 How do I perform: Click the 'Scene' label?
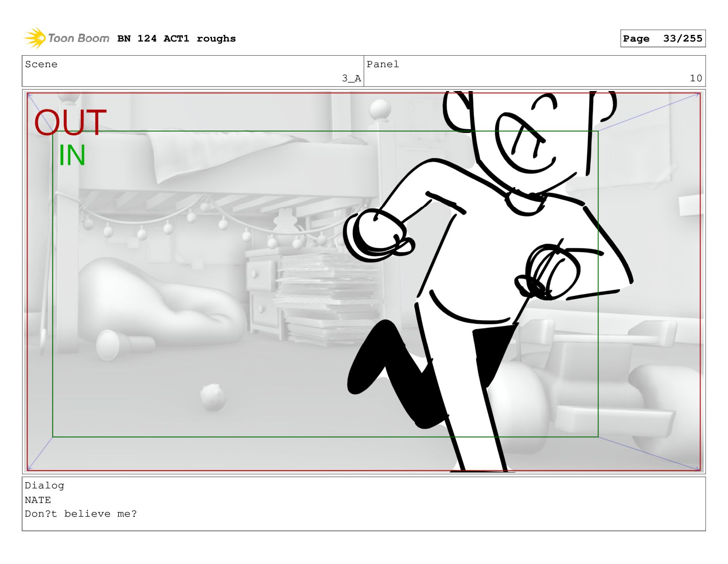[41, 64]
